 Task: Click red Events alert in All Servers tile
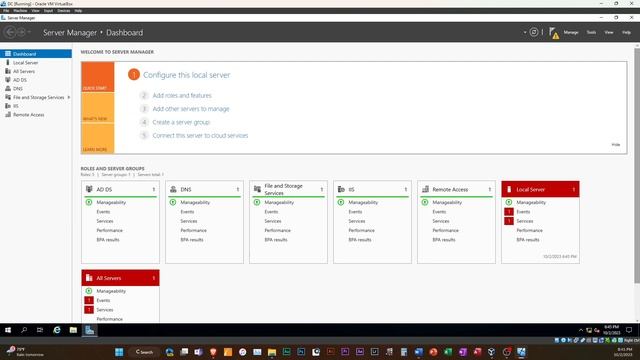[89, 300]
